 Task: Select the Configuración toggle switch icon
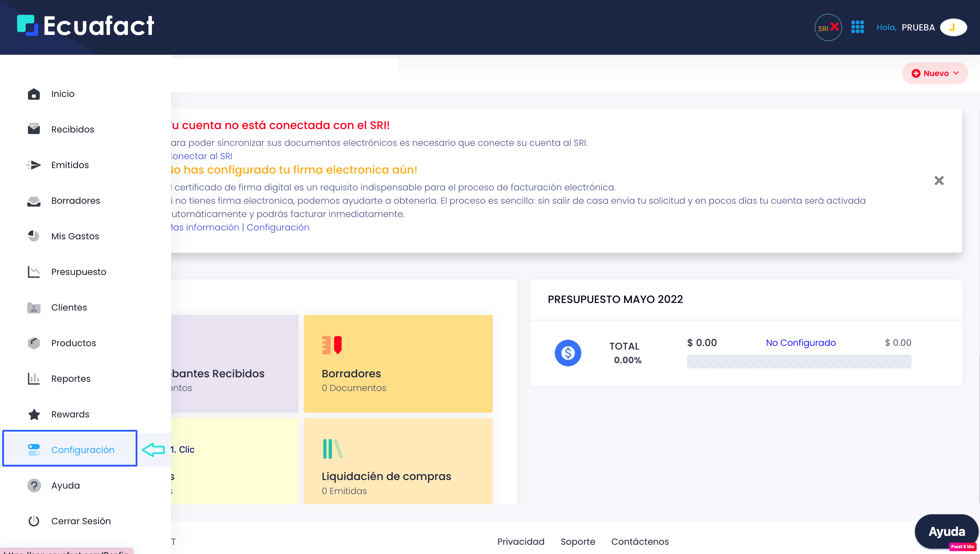[34, 450]
